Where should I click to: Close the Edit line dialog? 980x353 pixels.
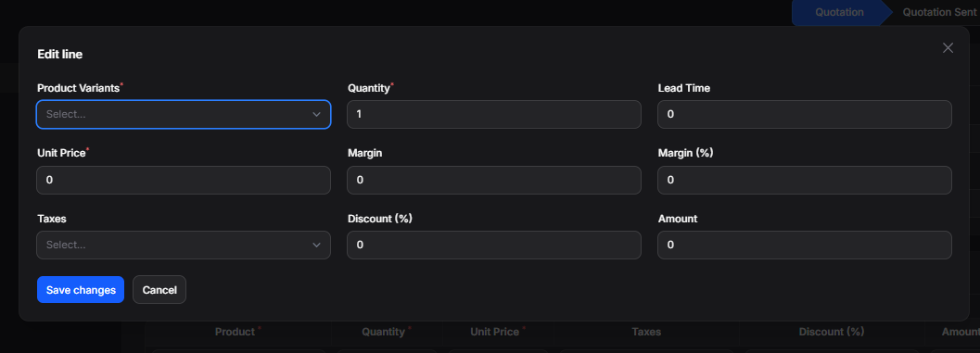pos(948,48)
